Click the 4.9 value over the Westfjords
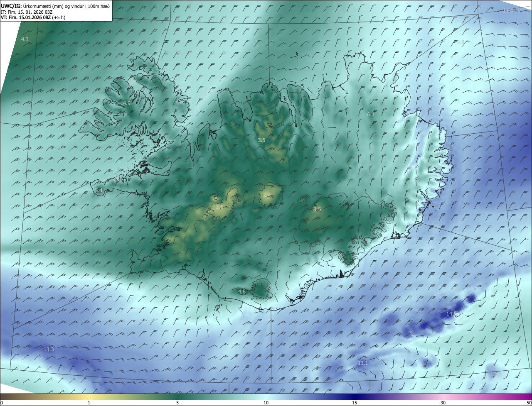This screenshot has width=532, height=406. (x=127, y=103)
